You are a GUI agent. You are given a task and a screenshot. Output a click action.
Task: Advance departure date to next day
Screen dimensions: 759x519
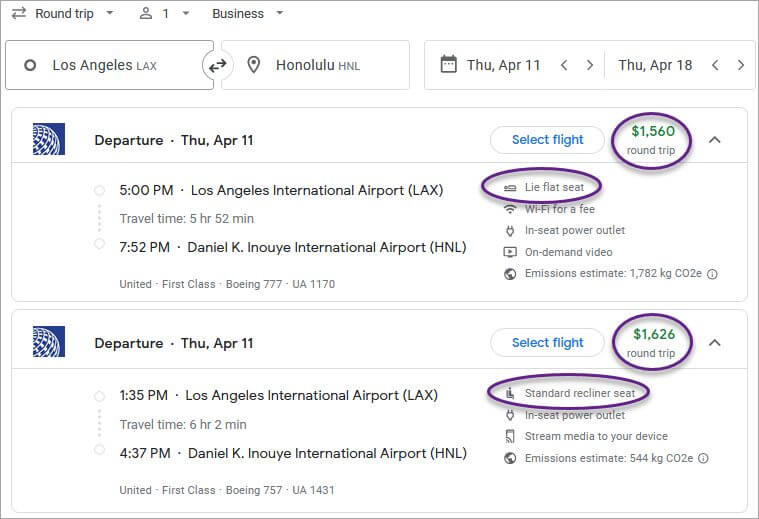coord(590,65)
